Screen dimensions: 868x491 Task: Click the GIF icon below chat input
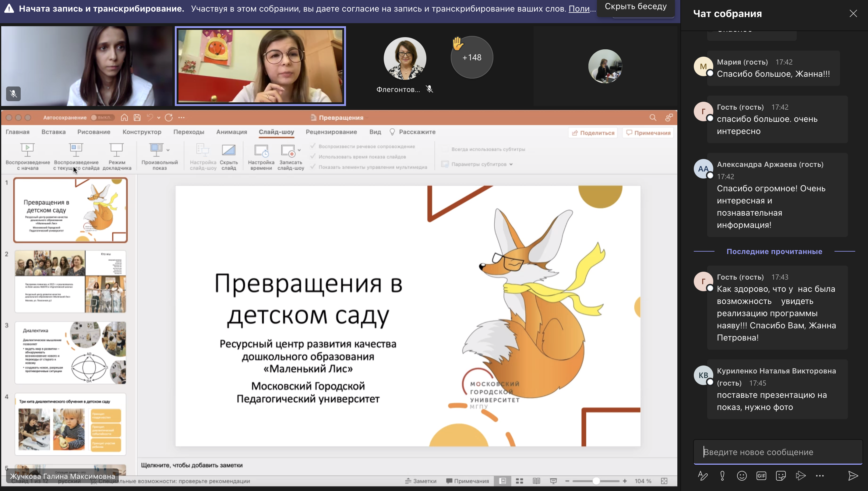[x=761, y=476]
